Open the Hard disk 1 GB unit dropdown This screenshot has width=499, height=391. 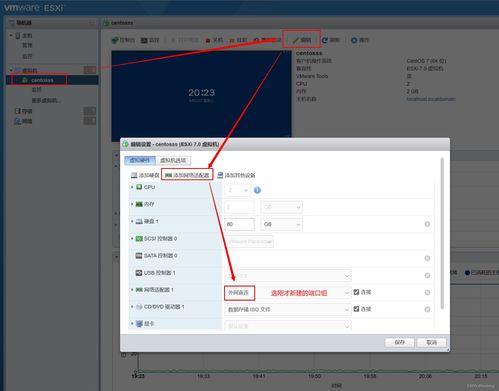click(281, 224)
